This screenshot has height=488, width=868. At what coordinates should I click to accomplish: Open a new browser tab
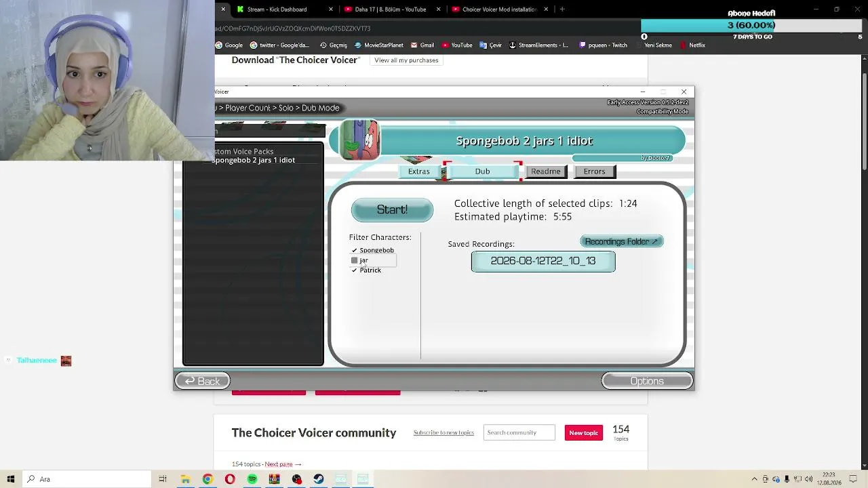(562, 9)
